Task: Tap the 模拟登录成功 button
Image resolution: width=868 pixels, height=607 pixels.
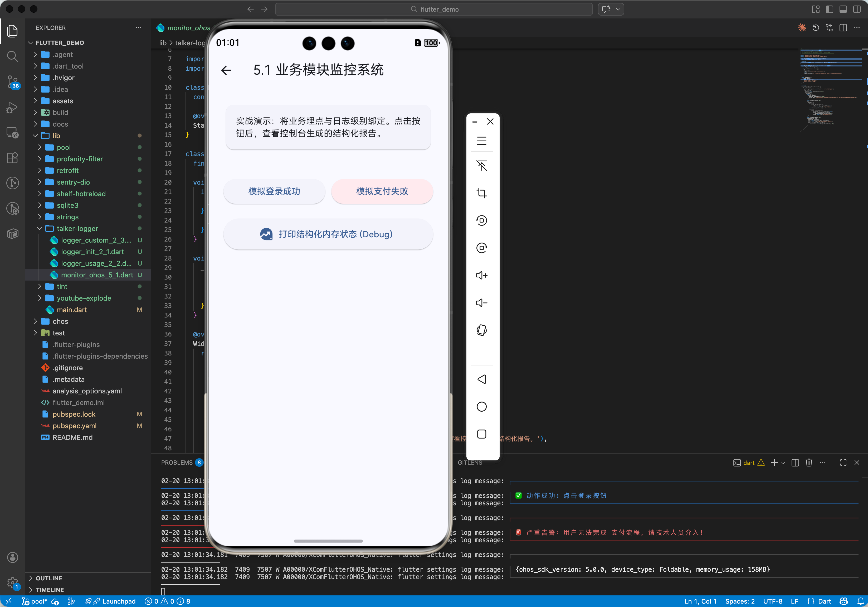Action: pos(274,191)
